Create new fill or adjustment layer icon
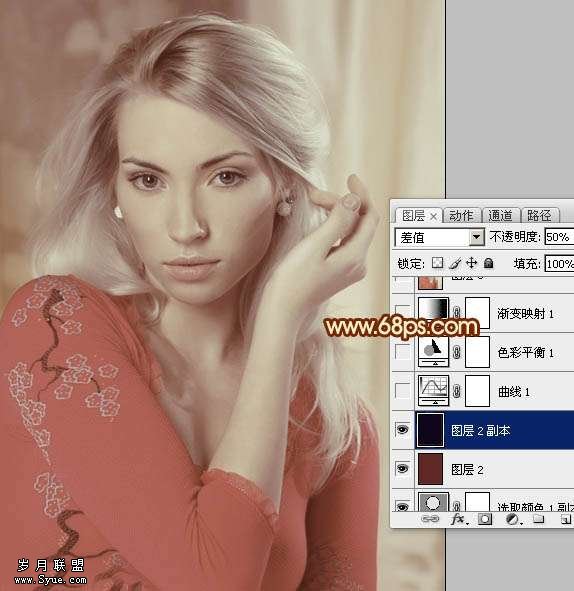Viewport: 574px width, 591px height. [x=513, y=519]
